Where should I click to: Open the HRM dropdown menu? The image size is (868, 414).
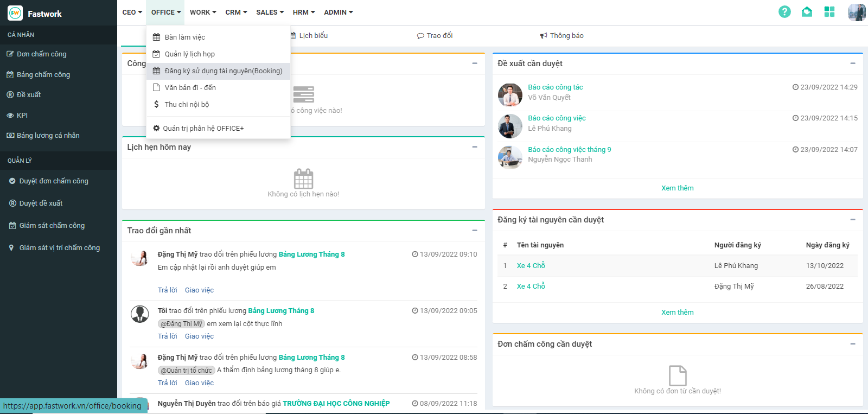(x=303, y=12)
